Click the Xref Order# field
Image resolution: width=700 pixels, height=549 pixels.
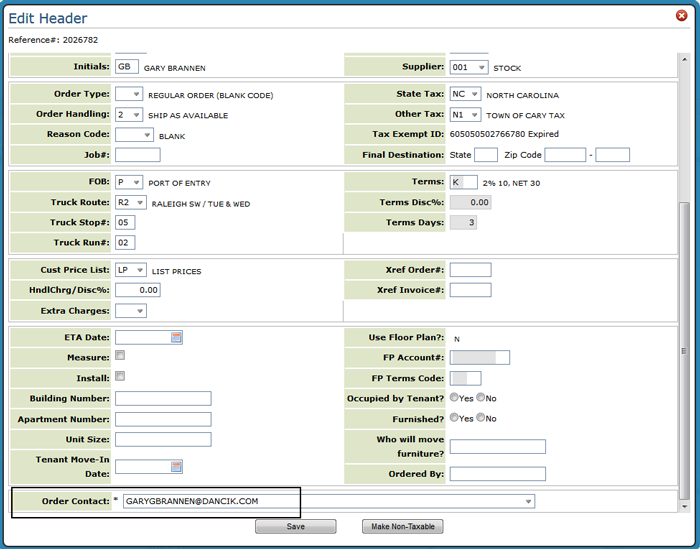(471, 270)
